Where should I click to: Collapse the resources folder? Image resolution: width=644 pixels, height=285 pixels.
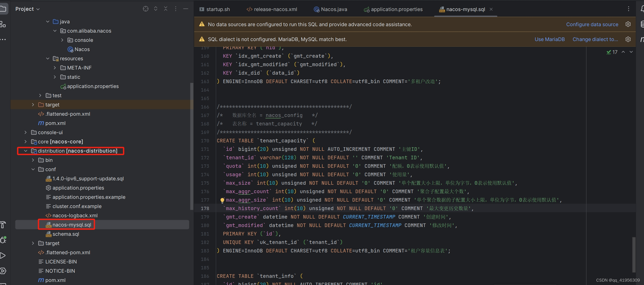click(48, 58)
